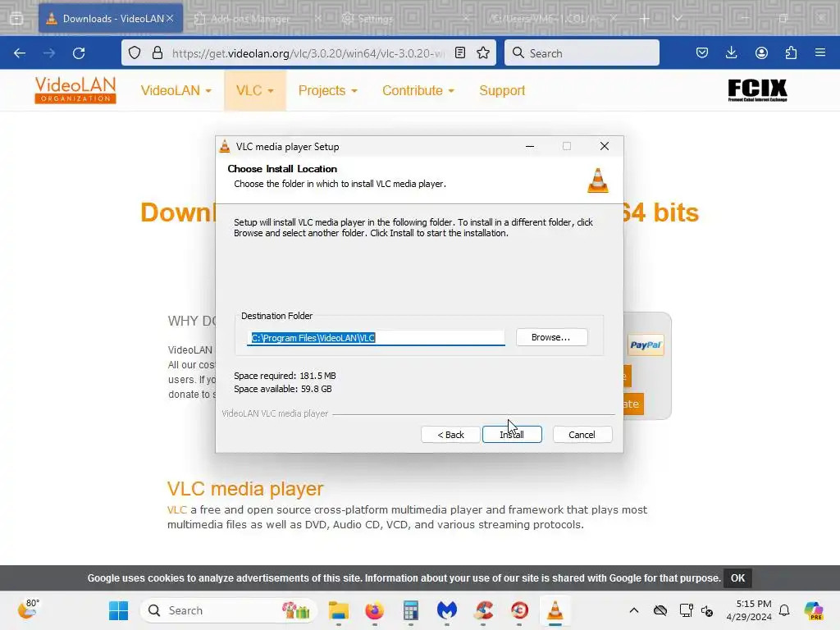This screenshot has width=840, height=630.
Task: Click the PayPal donate button
Action: (x=646, y=345)
